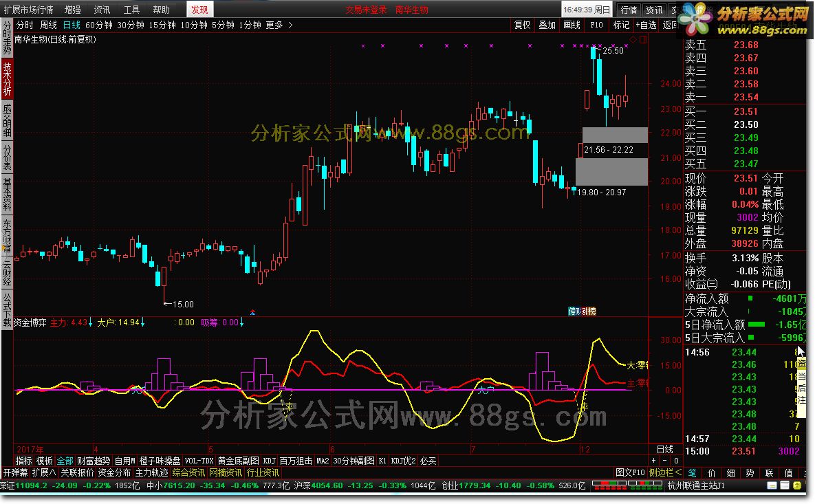
Task: Open the 扩展市场行情 menu
Action: coord(29,10)
